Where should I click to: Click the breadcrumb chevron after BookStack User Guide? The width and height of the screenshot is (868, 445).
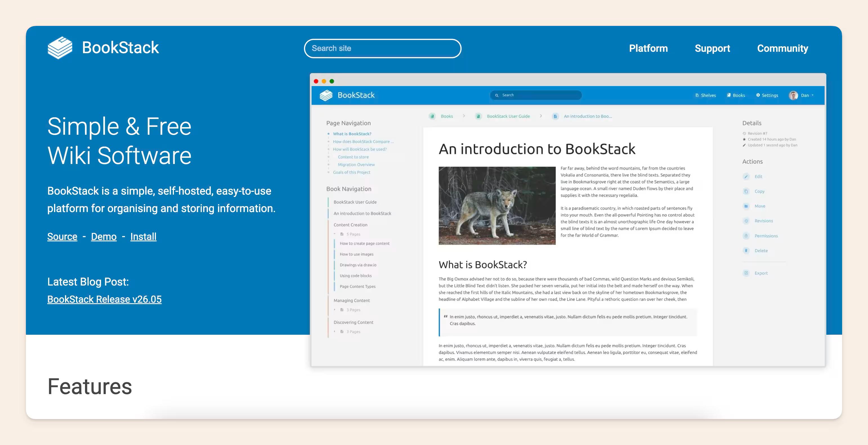541,116
